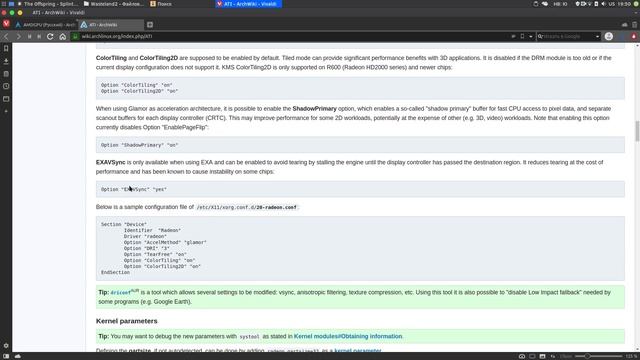The height and width of the screenshot is (360, 640).
Task: Switch to Поиск taskbar window
Action: [x=161, y=4]
